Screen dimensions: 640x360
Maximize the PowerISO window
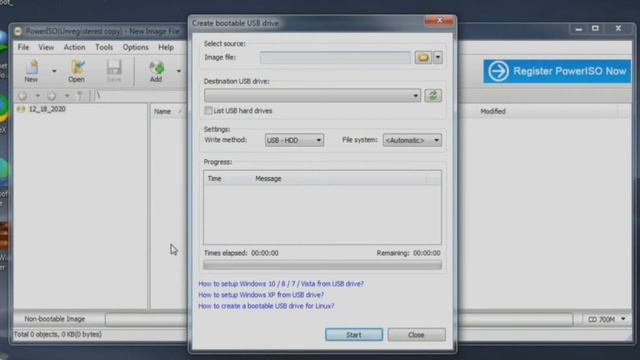point(596,29)
